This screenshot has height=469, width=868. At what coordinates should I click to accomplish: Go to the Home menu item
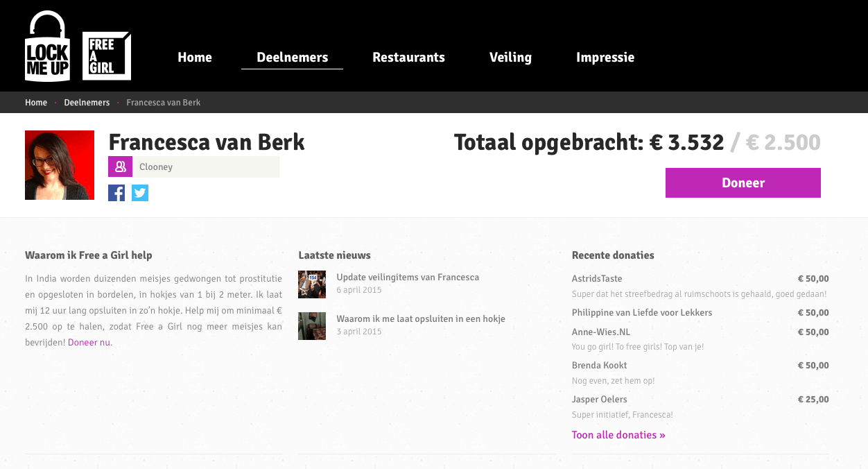(195, 58)
